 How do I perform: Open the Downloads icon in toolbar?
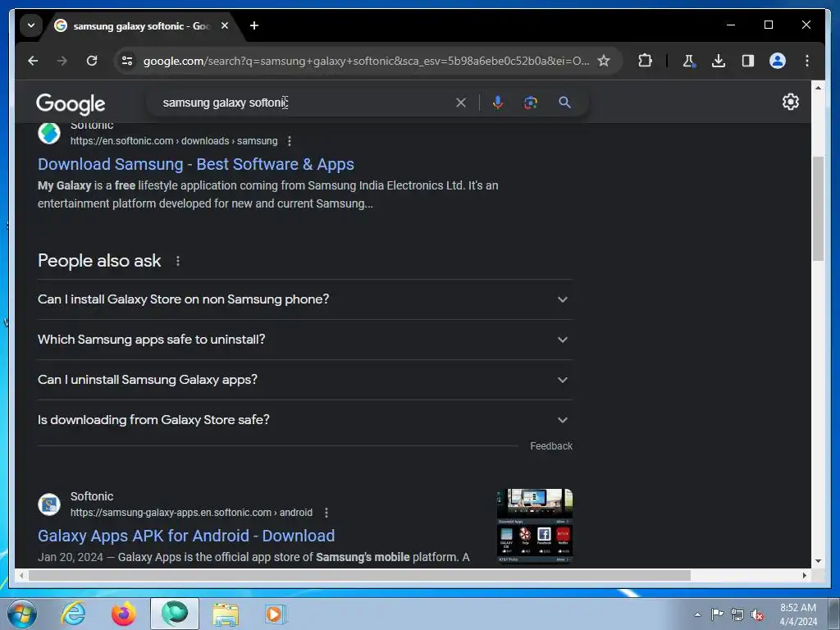719,61
